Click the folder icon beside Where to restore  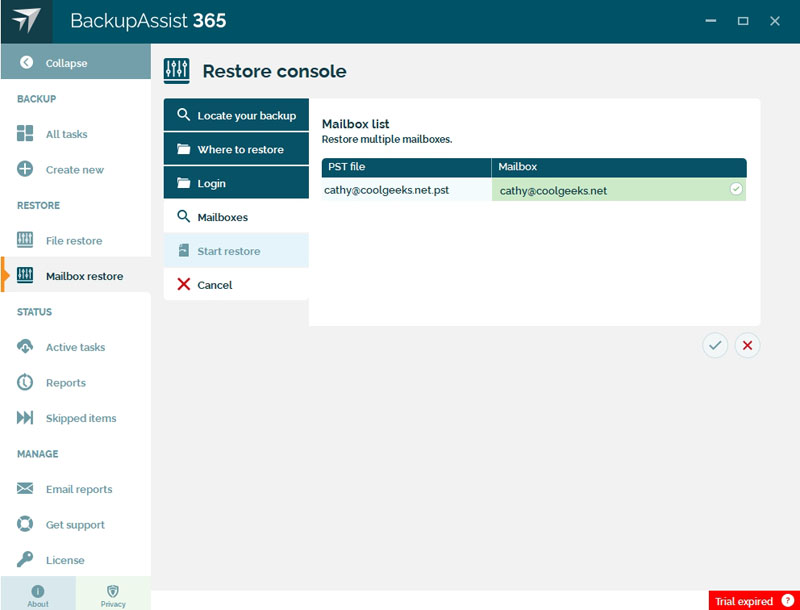(x=184, y=149)
